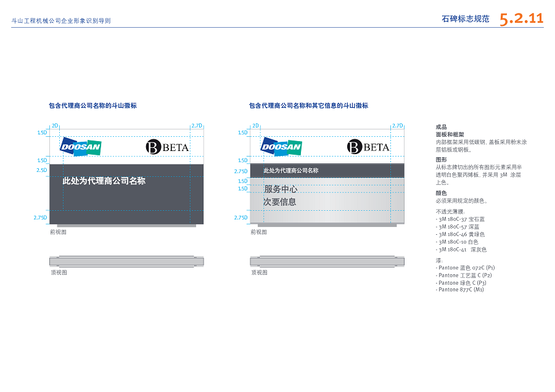Click 前视图 label under the right sign
The width and height of the screenshot is (555, 392).
pos(259,232)
